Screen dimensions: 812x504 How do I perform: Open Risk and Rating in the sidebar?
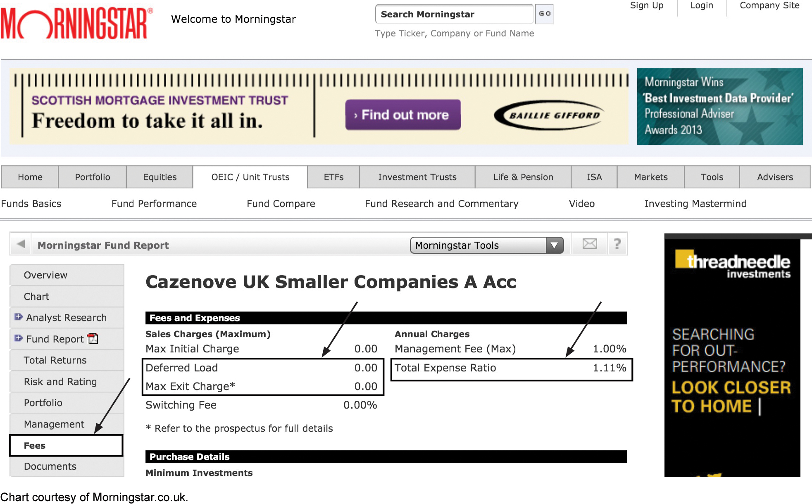coord(67,382)
